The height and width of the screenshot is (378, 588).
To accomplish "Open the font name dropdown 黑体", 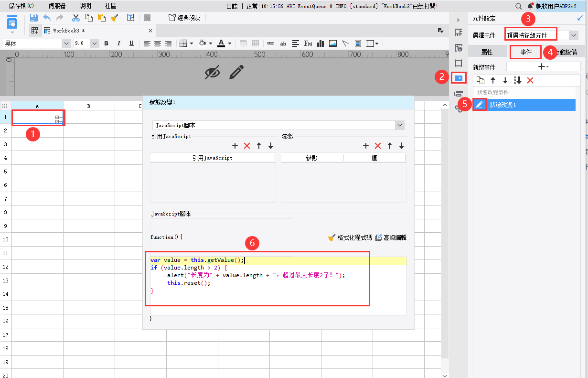I will click(x=66, y=43).
